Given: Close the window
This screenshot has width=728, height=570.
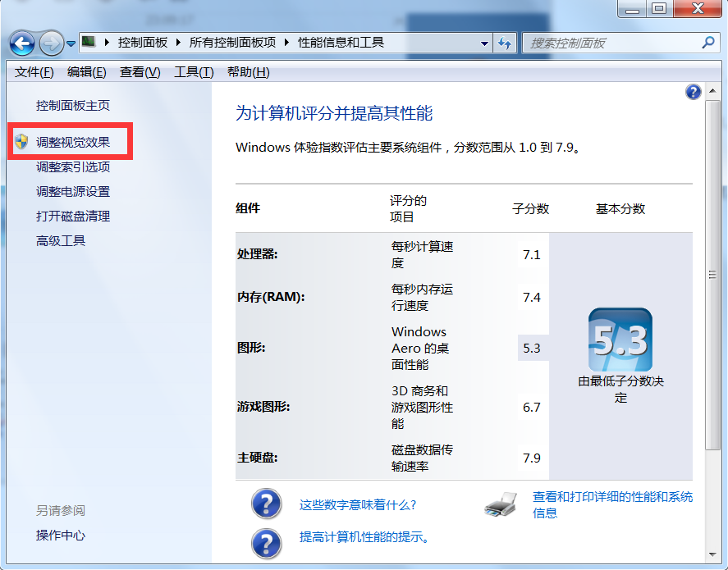Looking at the screenshot, I should [698, 8].
